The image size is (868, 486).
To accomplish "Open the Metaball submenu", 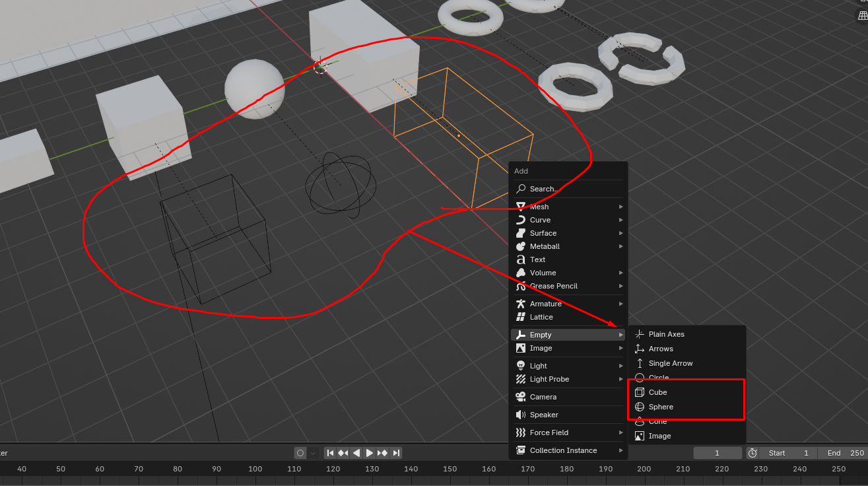I will (568, 246).
